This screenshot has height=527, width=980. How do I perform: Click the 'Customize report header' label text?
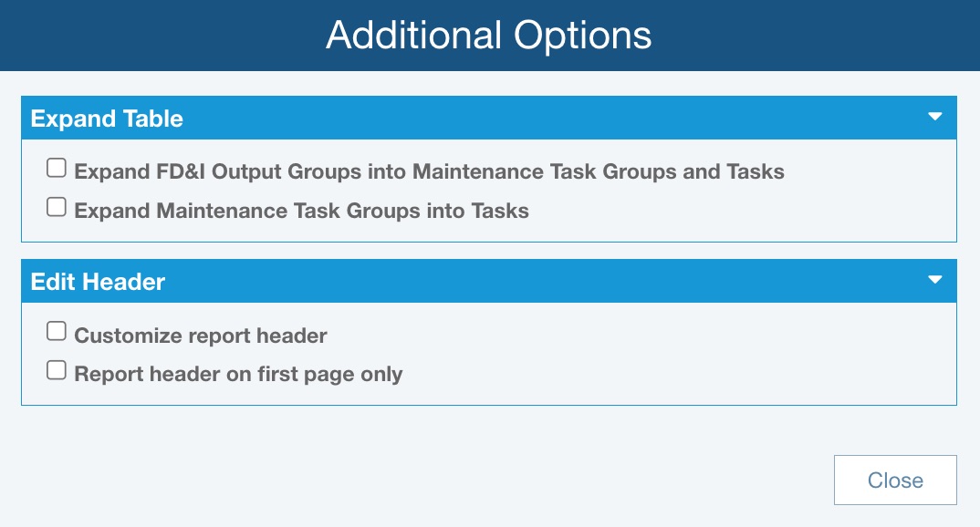[201, 336]
